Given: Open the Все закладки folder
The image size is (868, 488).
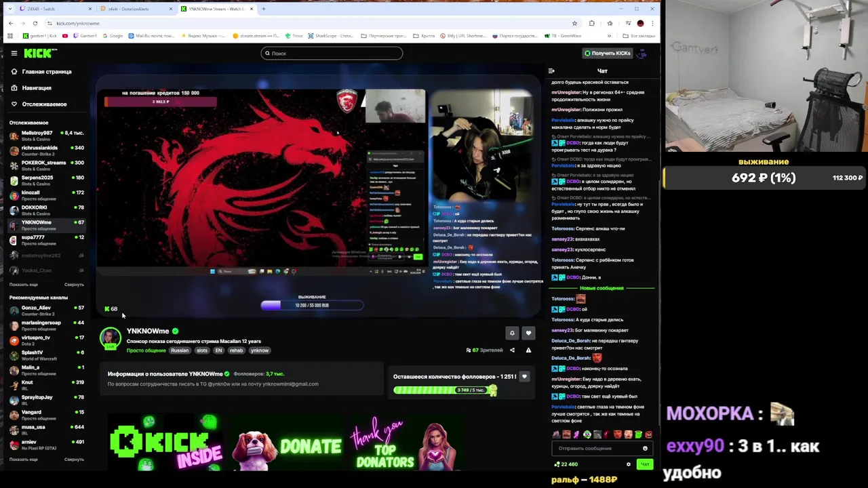Looking at the screenshot, I should pyautogui.click(x=639, y=36).
